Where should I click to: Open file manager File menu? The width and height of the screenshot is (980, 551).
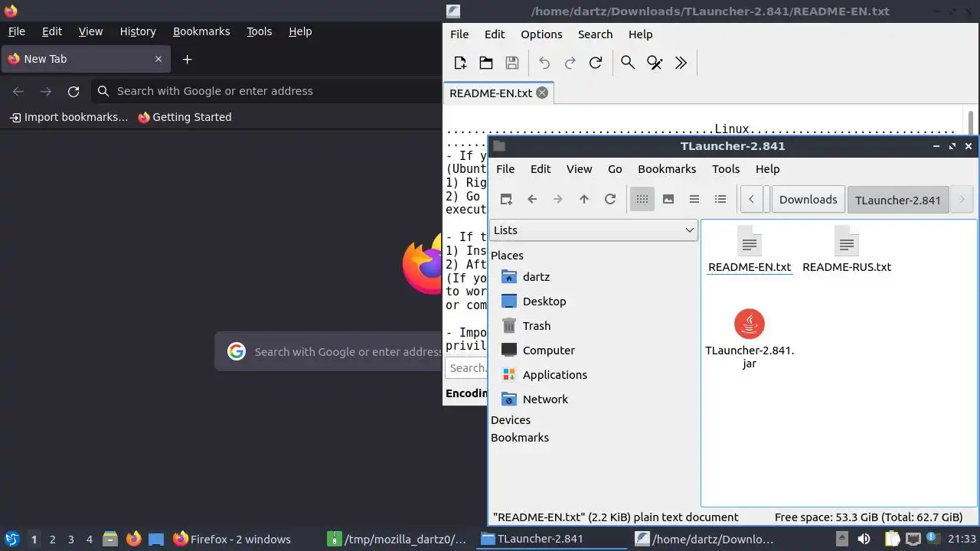[x=505, y=169]
